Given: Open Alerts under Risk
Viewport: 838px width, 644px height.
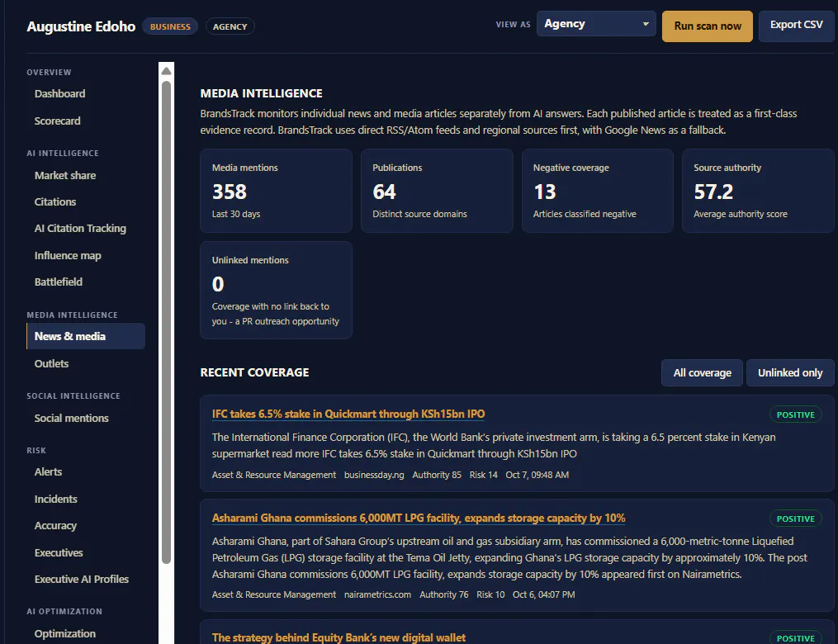Looking at the screenshot, I should (48, 472).
